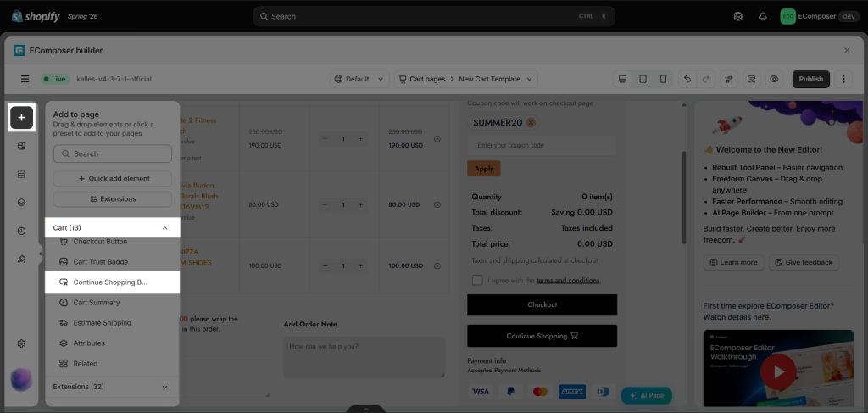Click the Publish button
The height and width of the screenshot is (413, 868).
point(811,79)
